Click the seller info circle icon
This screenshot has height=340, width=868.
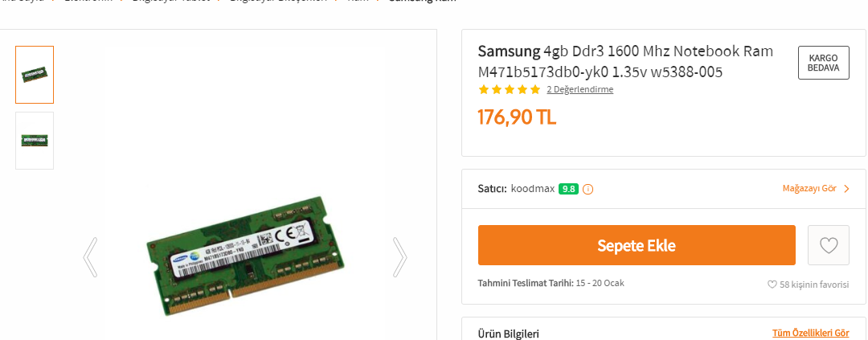coord(588,189)
